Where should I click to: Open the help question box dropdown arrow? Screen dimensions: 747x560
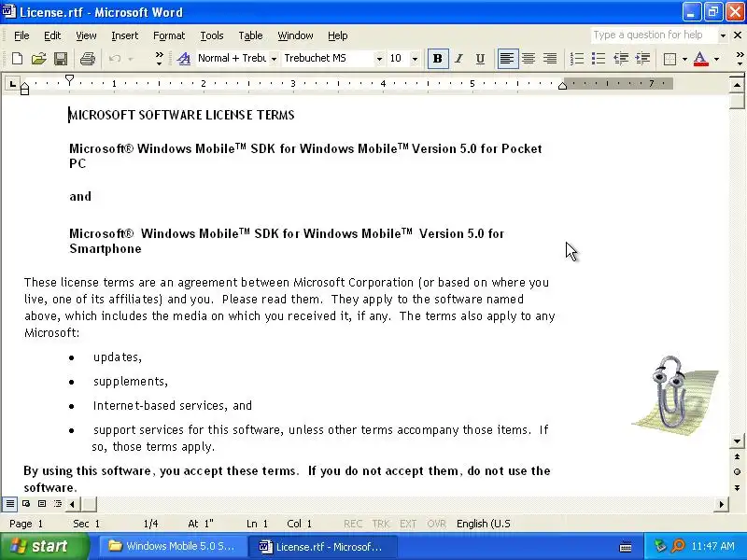coord(723,35)
